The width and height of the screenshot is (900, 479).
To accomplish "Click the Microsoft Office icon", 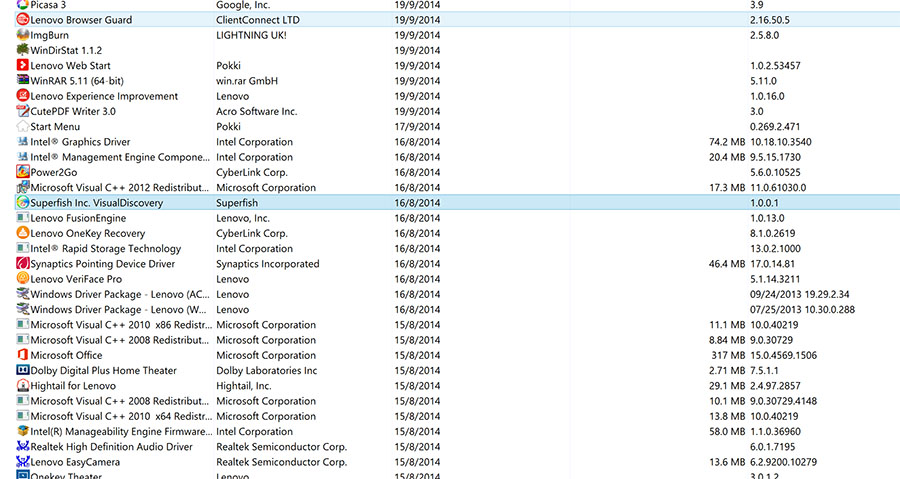I will pos(22,355).
